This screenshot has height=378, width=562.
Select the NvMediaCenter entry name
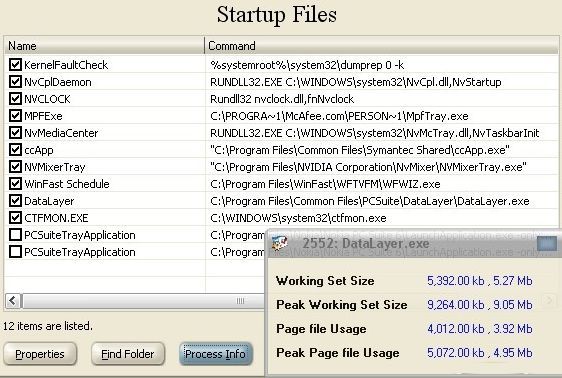pyautogui.click(x=61, y=133)
